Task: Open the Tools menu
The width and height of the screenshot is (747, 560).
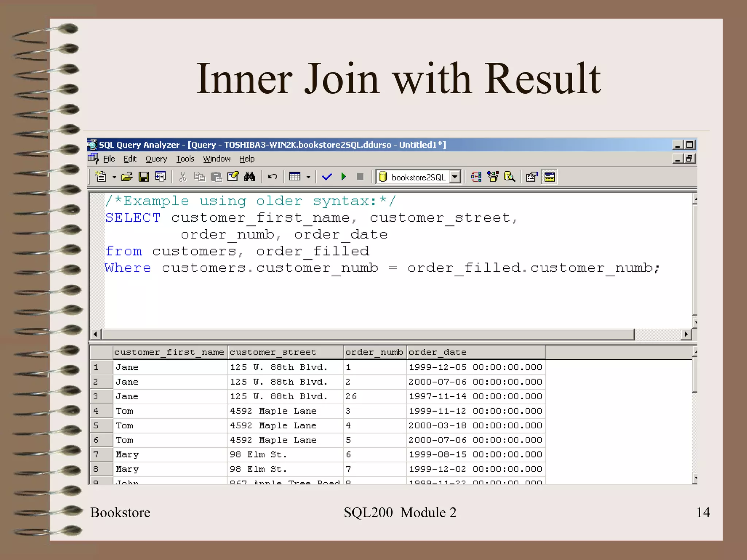Action: tap(185, 159)
